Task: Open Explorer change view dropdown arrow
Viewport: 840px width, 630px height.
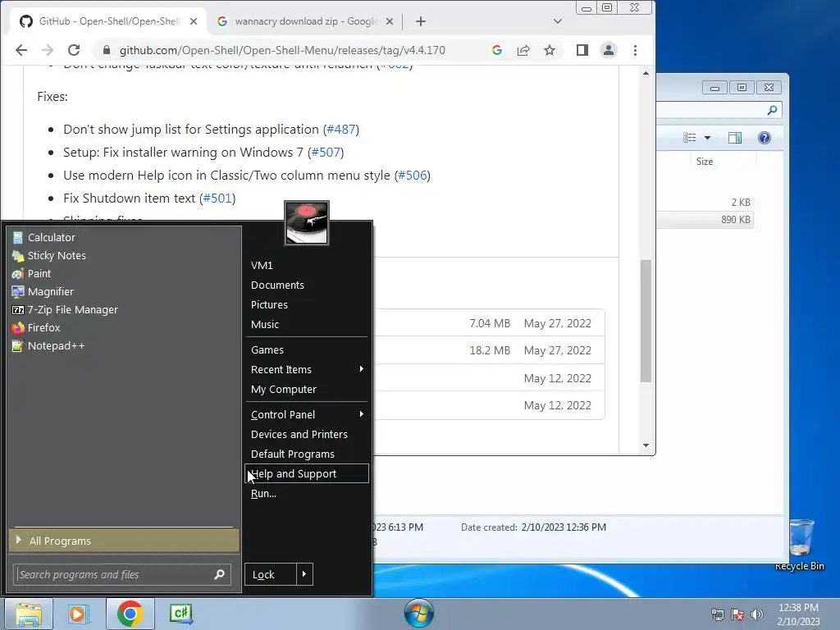Action: (x=707, y=138)
